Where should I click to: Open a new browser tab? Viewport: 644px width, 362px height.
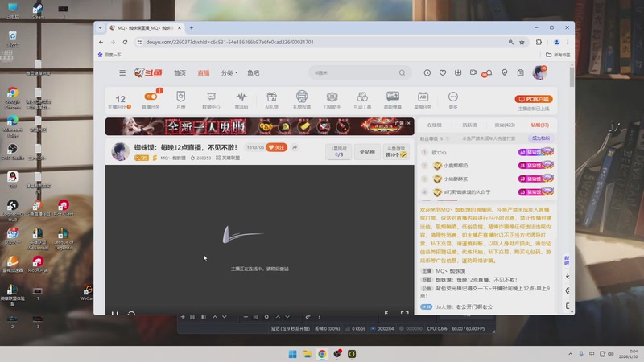192,28
